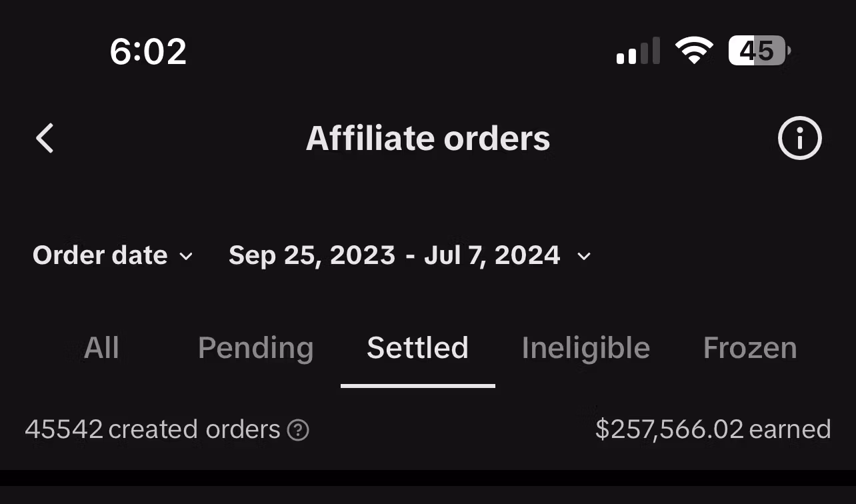Click the underline indicator beneath Settled

click(417, 385)
